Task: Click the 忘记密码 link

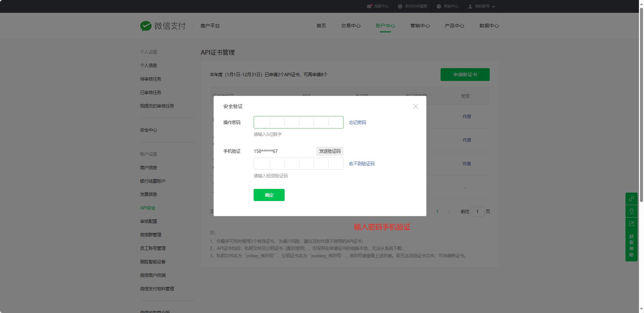Action: [357, 122]
